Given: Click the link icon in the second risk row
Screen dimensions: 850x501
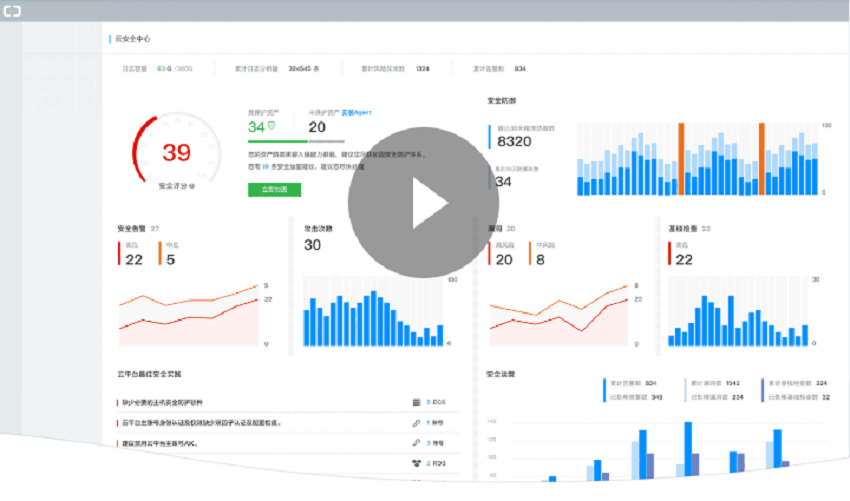Looking at the screenshot, I should pyautogui.click(x=416, y=423).
